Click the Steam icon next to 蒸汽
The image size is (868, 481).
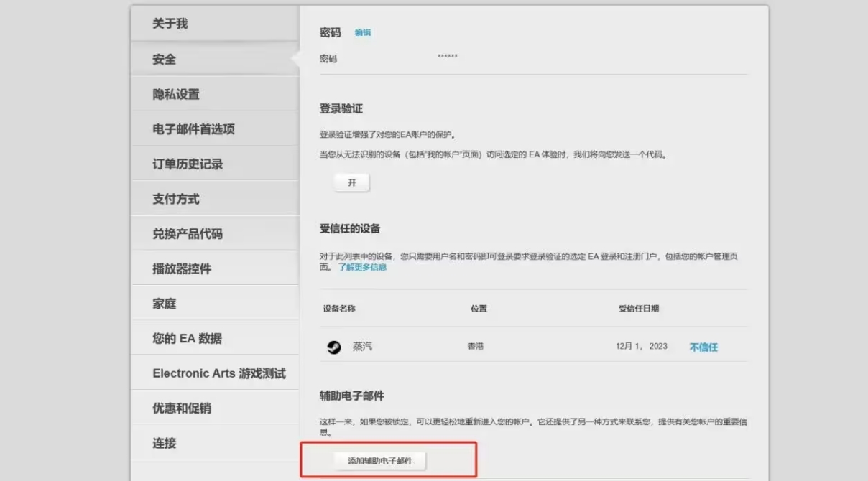pyautogui.click(x=334, y=345)
